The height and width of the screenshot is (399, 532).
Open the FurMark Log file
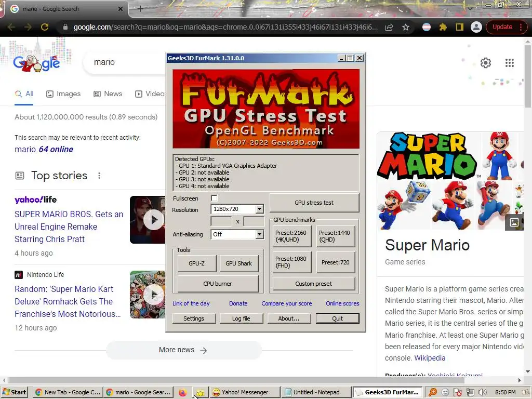click(x=241, y=318)
